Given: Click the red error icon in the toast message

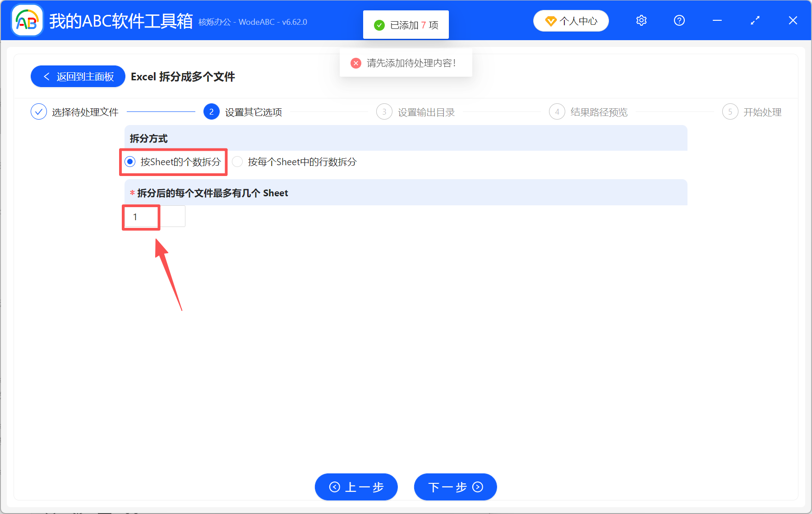Looking at the screenshot, I should tap(356, 63).
